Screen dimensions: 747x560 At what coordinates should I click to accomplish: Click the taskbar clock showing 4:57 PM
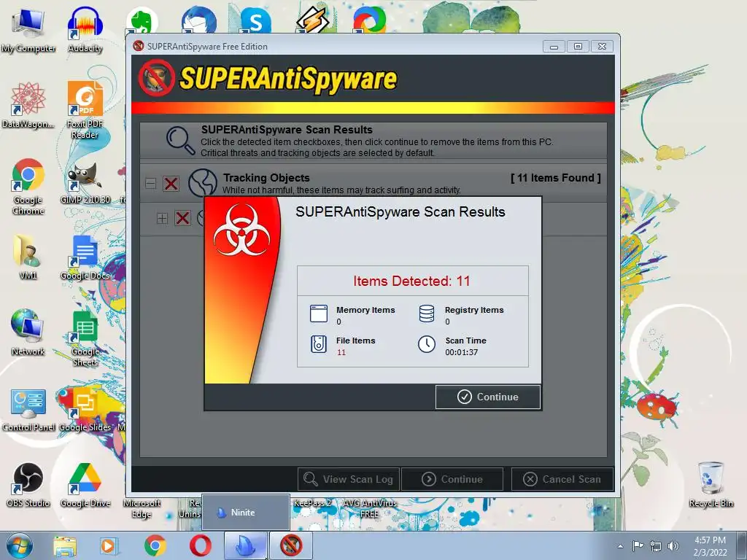click(710, 546)
